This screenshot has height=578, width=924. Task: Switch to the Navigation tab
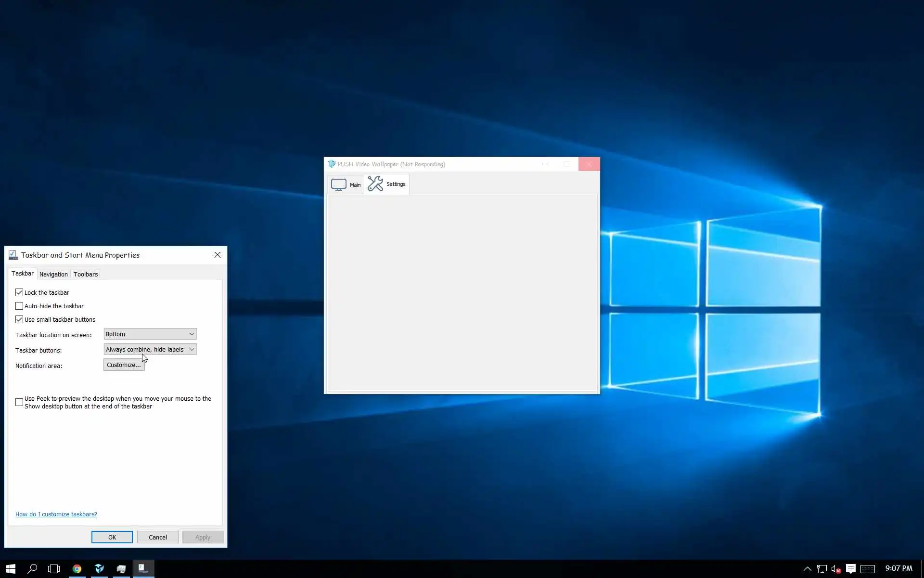coord(53,274)
